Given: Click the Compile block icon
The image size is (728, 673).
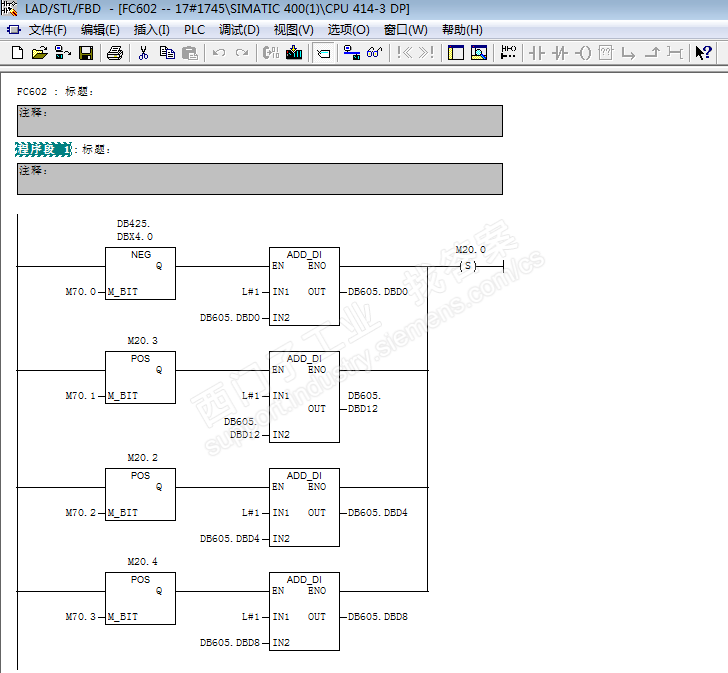Looking at the screenshot, I should (271, 53).
